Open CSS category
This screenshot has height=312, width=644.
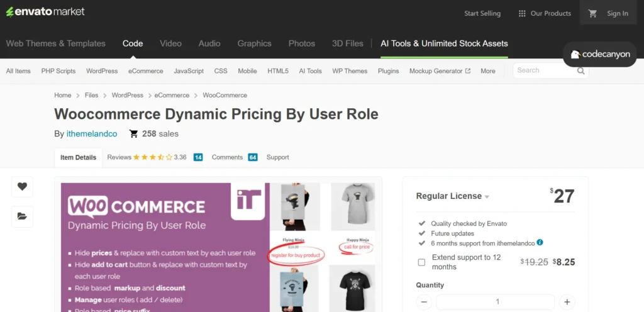coord(221,71)
